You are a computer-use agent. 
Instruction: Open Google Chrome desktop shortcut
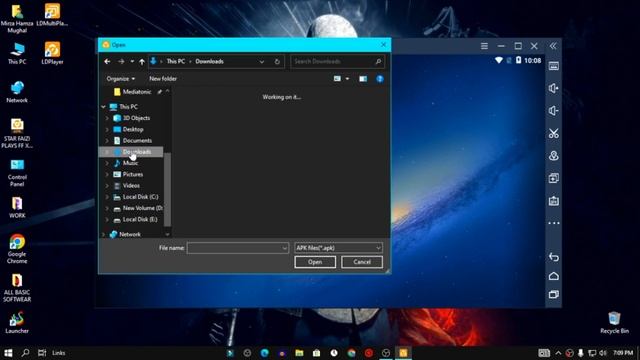[x=17, y=249]
